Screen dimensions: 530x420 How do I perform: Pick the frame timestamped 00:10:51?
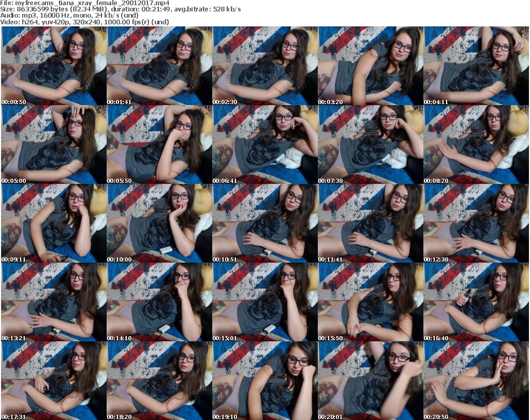click(x=265, y=224)
